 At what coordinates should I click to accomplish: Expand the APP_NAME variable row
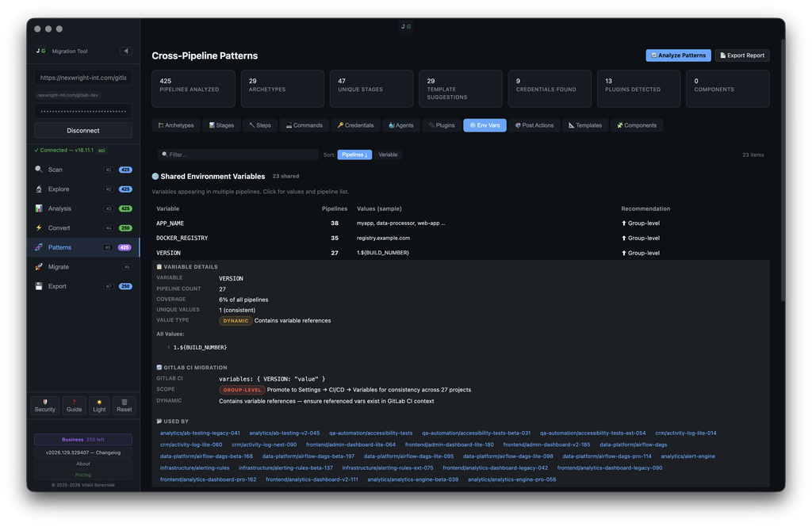click(461, 223)
